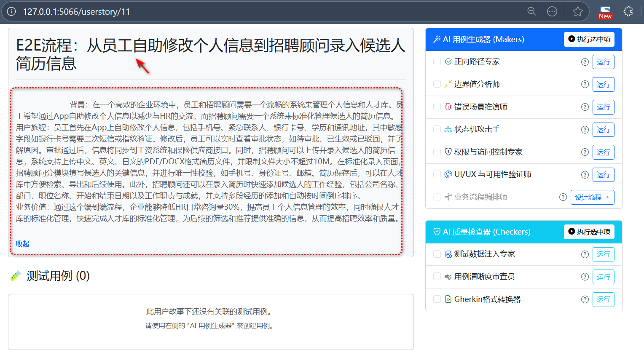Image resolution: width=644 pixels, height=355 pixels.
Task: Click 执行选中项 in Checkers panel
Action: coord(589,232)
